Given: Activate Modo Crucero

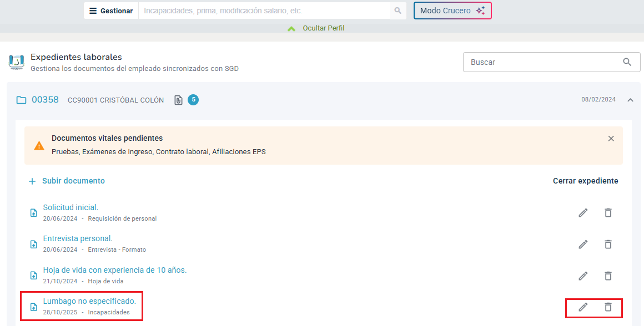Looking at the screenshot, I should point(452,11).
